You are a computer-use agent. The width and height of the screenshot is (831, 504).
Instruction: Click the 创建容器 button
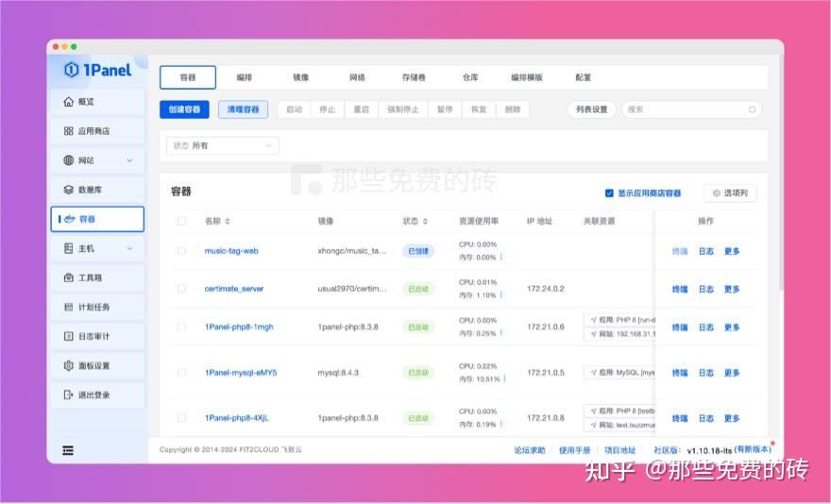coord(184,109)
